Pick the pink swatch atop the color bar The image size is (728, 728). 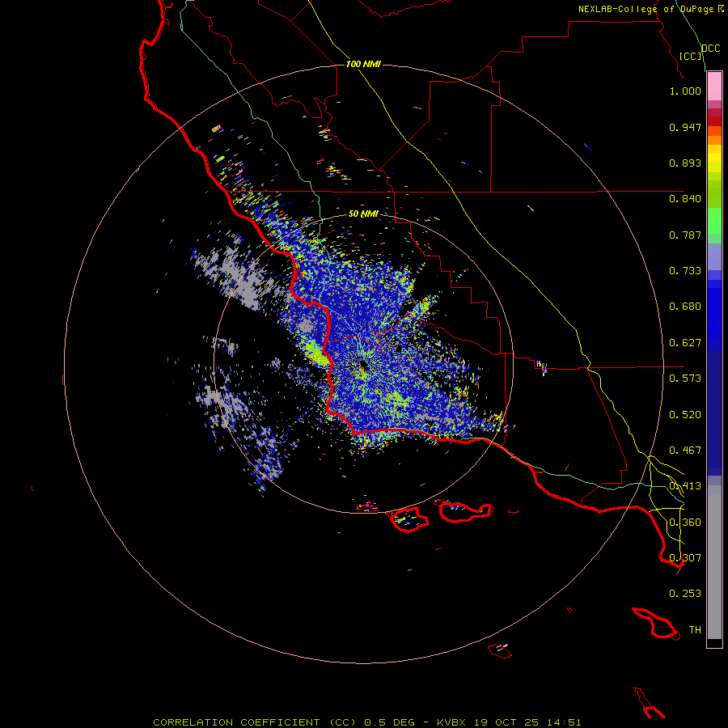pos(714,87)
